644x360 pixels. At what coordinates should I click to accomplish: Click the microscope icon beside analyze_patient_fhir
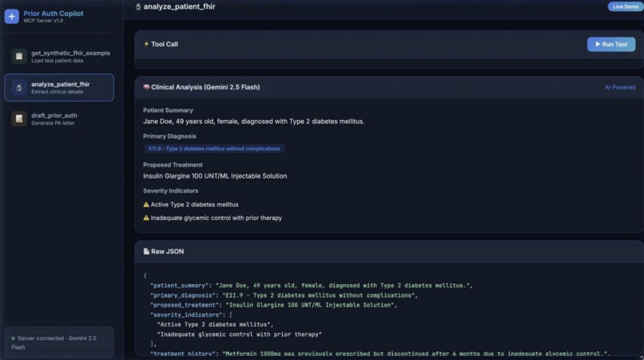click(19, 88)
